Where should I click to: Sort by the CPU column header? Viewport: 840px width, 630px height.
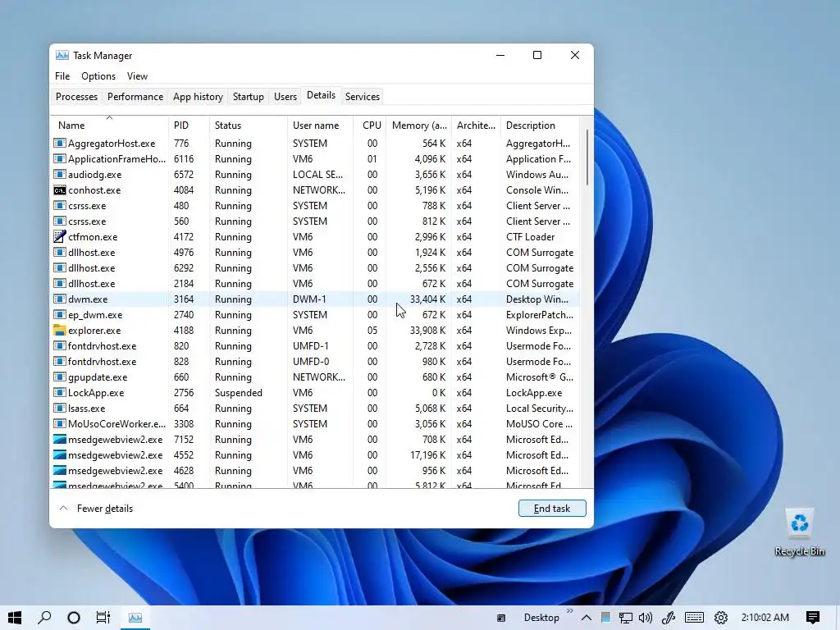click(370, 125)
